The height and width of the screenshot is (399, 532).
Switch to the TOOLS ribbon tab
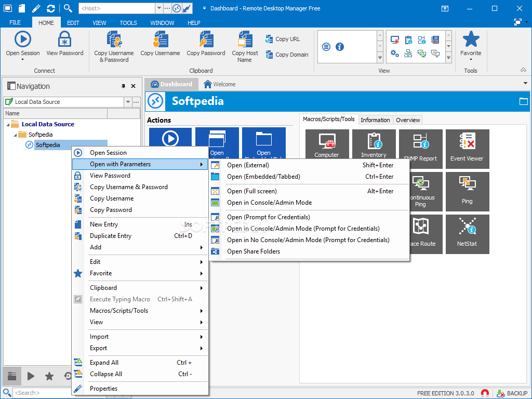click(128, 23)
